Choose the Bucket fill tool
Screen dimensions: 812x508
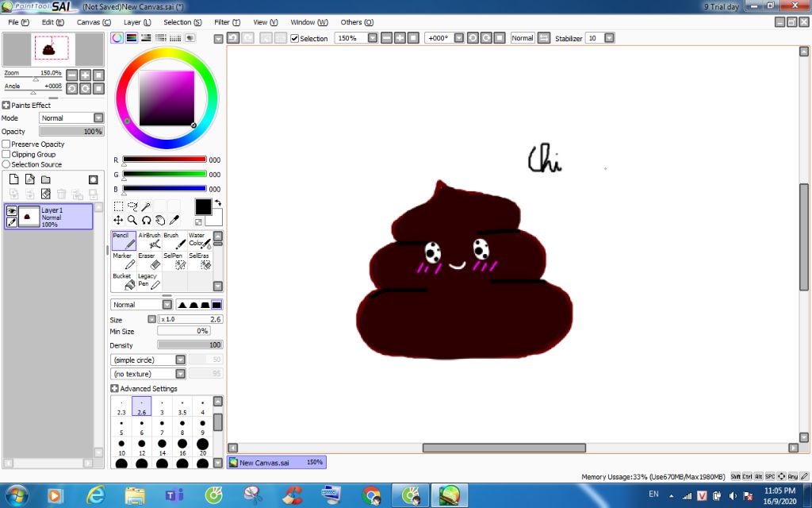pos(124,282)
